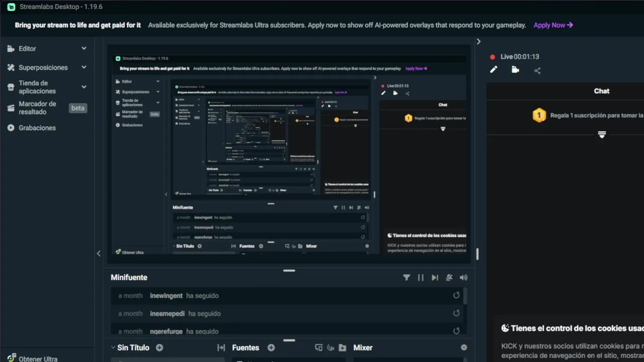Replay the inewingent follow alert
Screen dimensions: 644x362
coord(456,295)
